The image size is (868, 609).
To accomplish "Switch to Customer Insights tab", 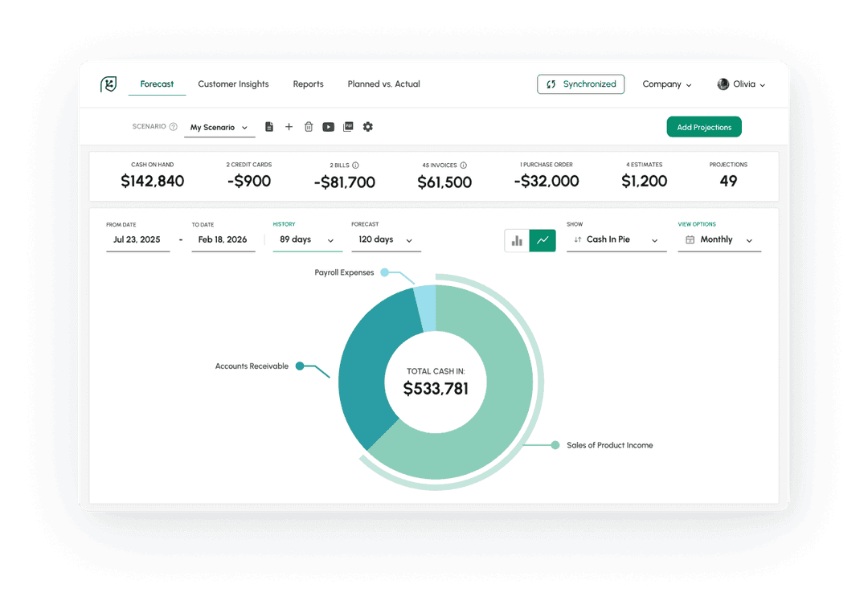I will click(233, 84).
